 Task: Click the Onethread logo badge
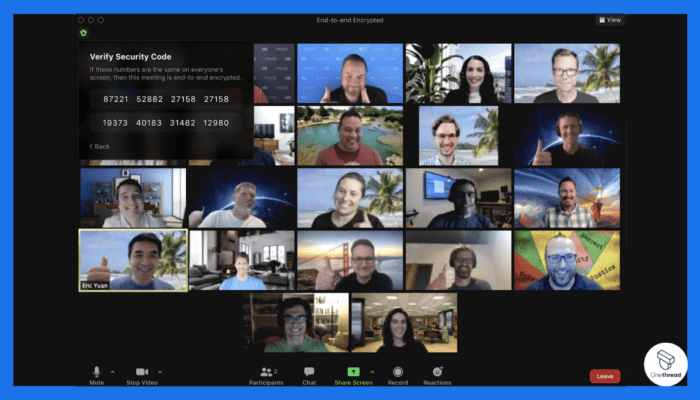point(665,365)
